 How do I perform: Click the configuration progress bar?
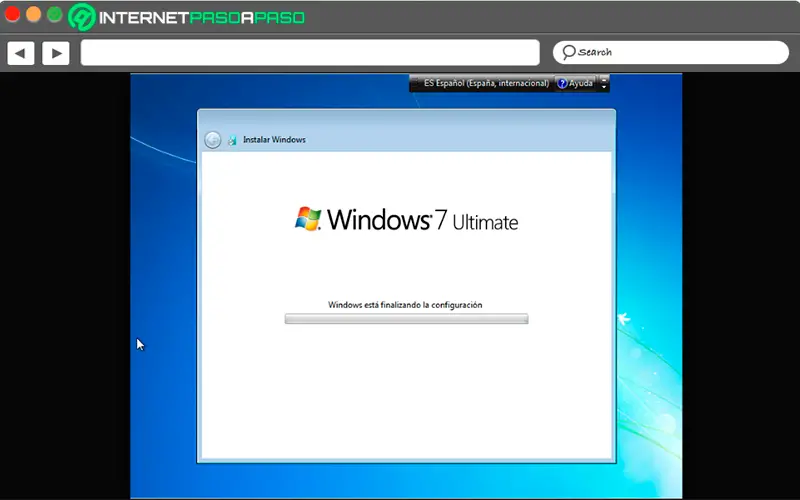pyautogui.click(x=407, y=319)
